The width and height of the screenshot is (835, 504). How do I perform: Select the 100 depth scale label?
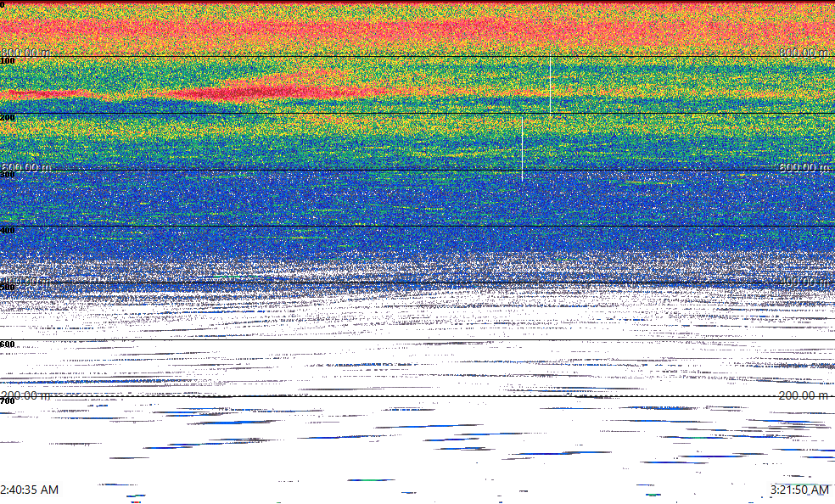click(8, 61)
